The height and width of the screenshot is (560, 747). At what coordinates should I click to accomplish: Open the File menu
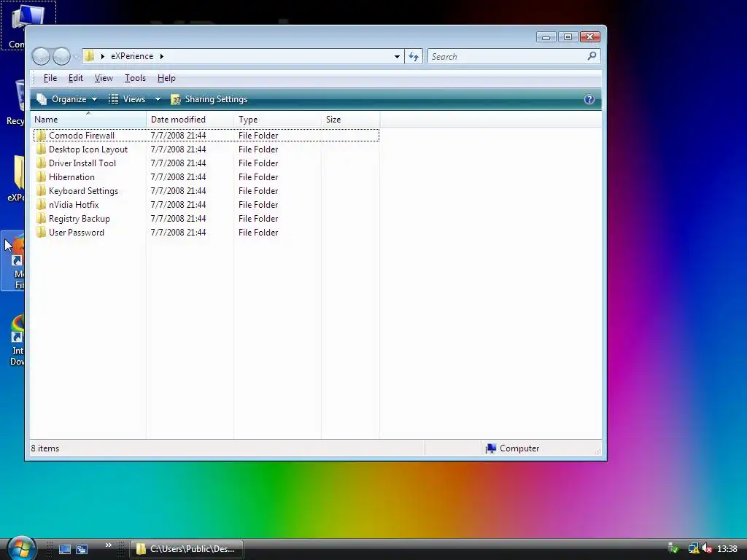coord(50,78)
